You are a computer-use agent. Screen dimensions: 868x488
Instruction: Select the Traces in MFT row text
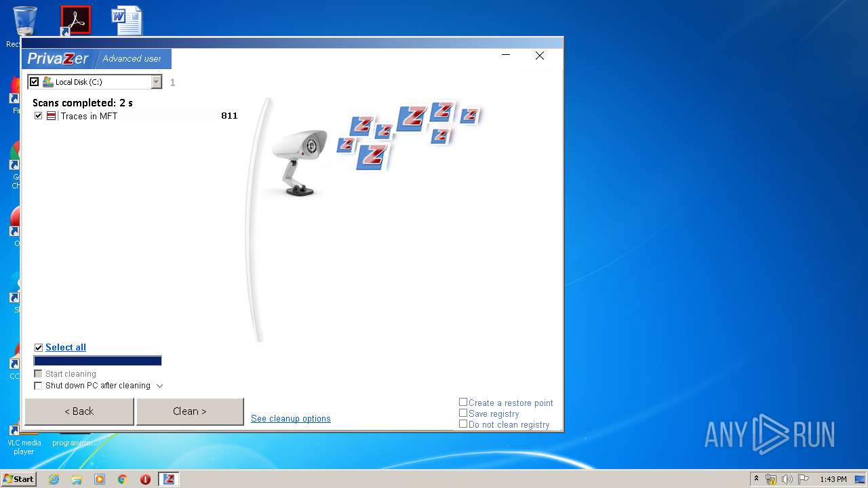click(89, 116)
